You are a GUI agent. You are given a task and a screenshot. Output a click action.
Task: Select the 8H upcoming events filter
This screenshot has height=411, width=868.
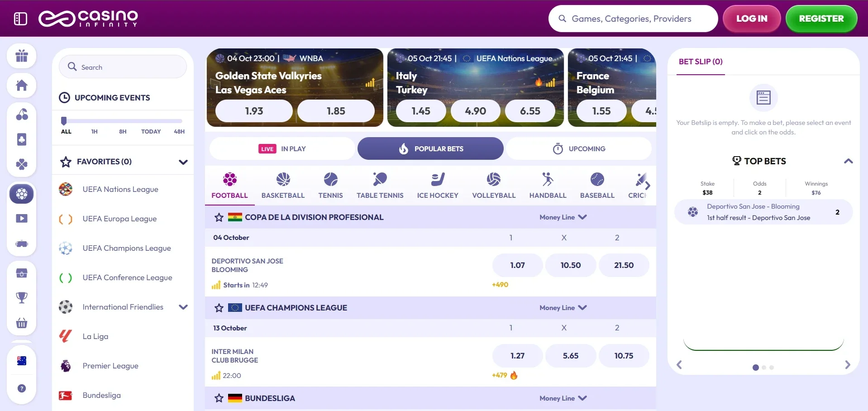123,132
